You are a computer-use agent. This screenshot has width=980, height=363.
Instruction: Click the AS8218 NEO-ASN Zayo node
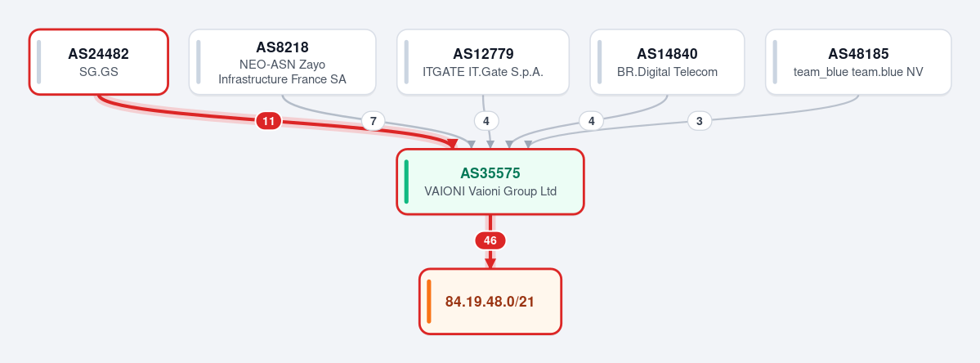(283, 62)
